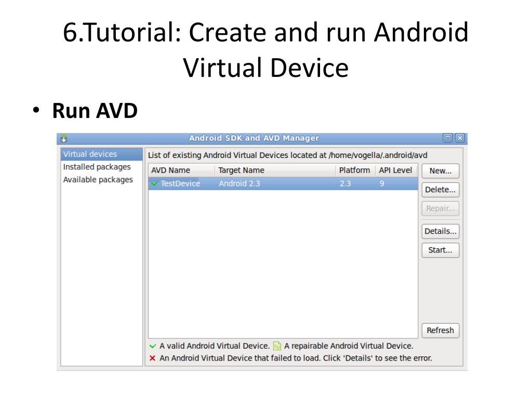532x399 pixels.
Task: Sort by Target Name column header
Action: [x=275, y=170]
